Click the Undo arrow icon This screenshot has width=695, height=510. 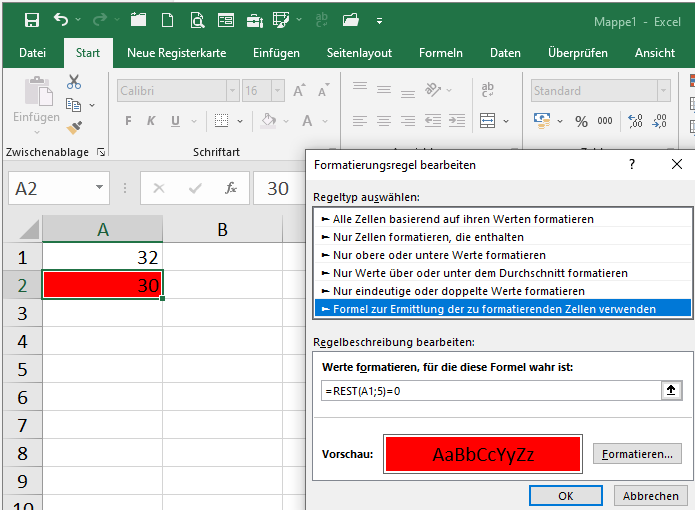(x=62, y=19)
